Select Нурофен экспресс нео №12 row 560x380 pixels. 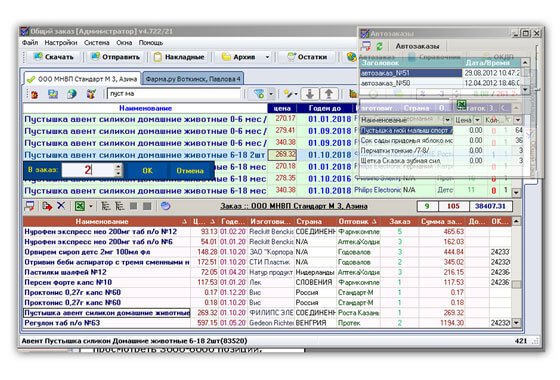(267, 232)
